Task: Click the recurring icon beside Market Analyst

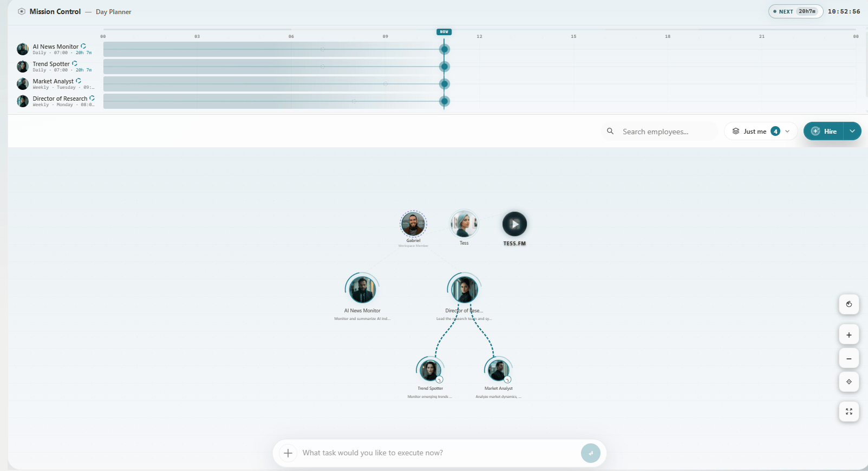Action: tap(79, 81)
